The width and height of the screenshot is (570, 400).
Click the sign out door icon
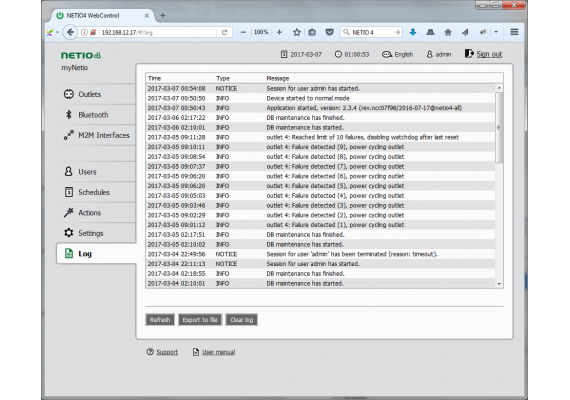(x=469, y=54)
